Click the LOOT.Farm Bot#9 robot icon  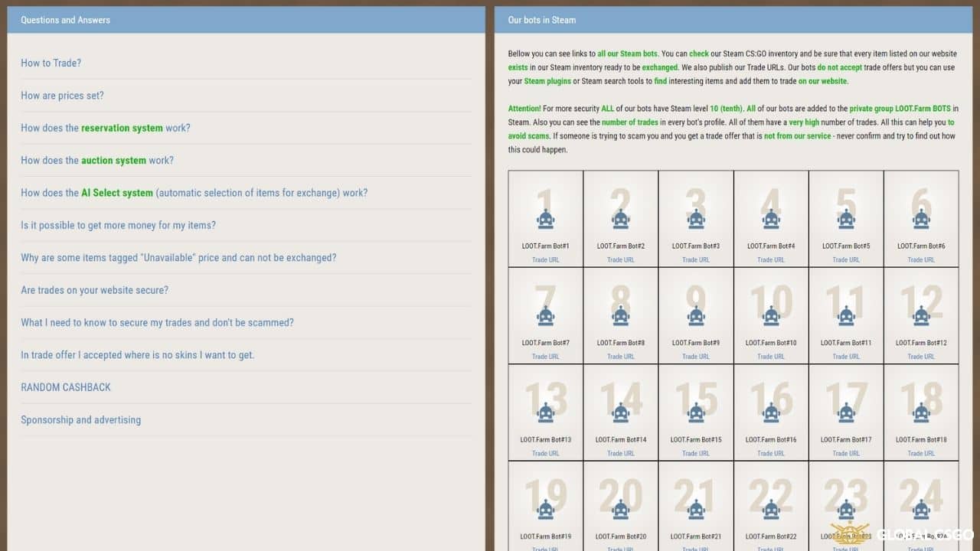(x=695, y=316)
